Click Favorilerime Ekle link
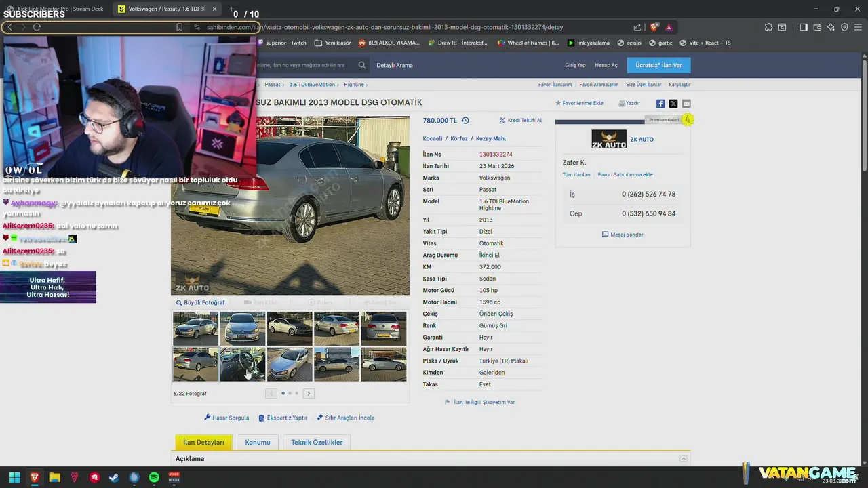This screenshot has height=488, width=868. point(579,103)
